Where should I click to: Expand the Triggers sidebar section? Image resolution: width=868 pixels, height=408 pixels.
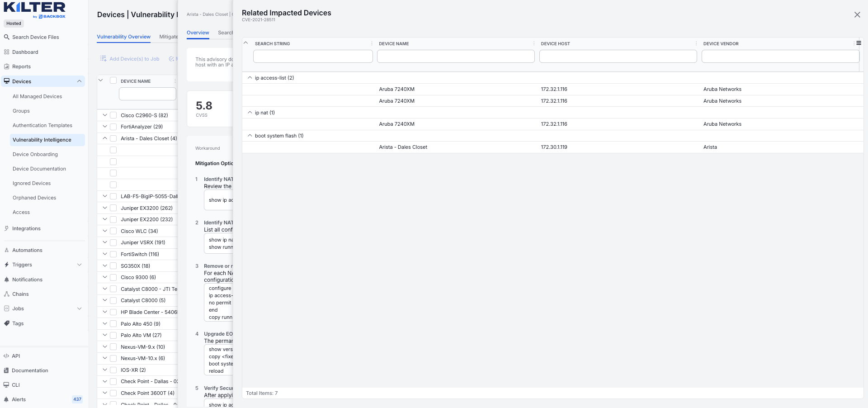click(80, 265)
